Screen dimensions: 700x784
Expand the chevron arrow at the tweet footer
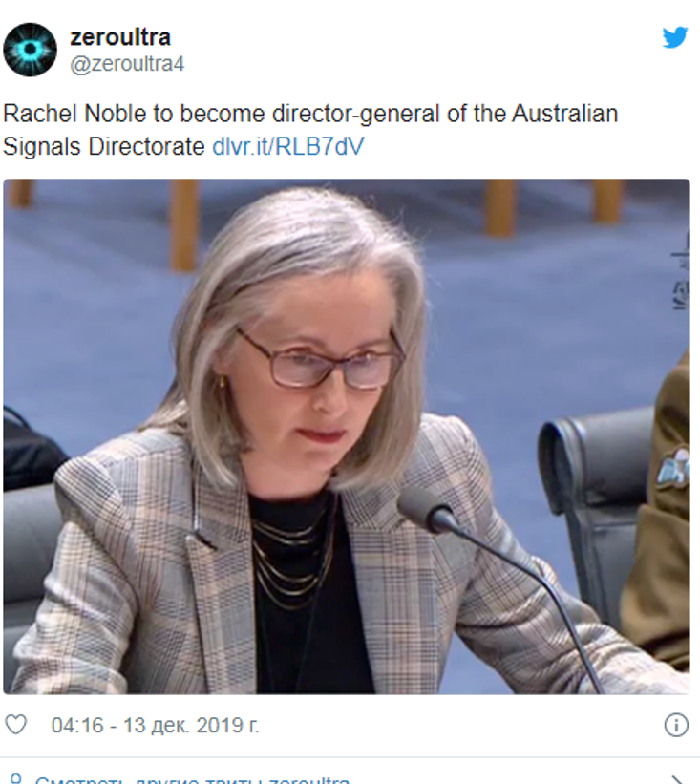[677, 780]
